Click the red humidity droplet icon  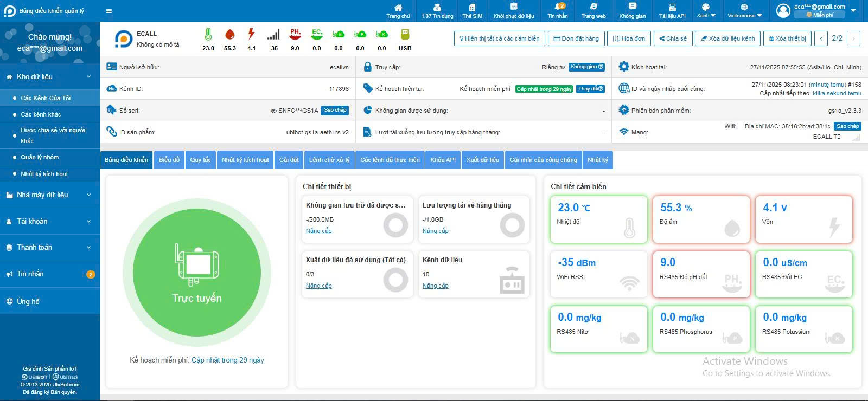230,35
